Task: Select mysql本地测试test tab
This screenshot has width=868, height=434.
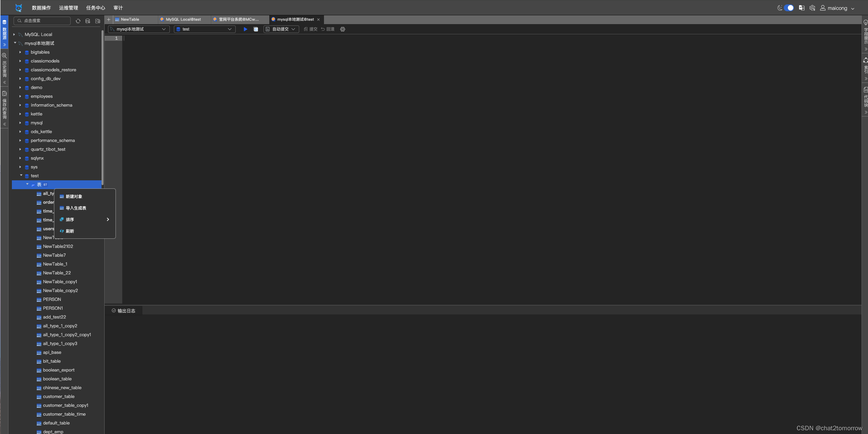Action: click(294, 19)
